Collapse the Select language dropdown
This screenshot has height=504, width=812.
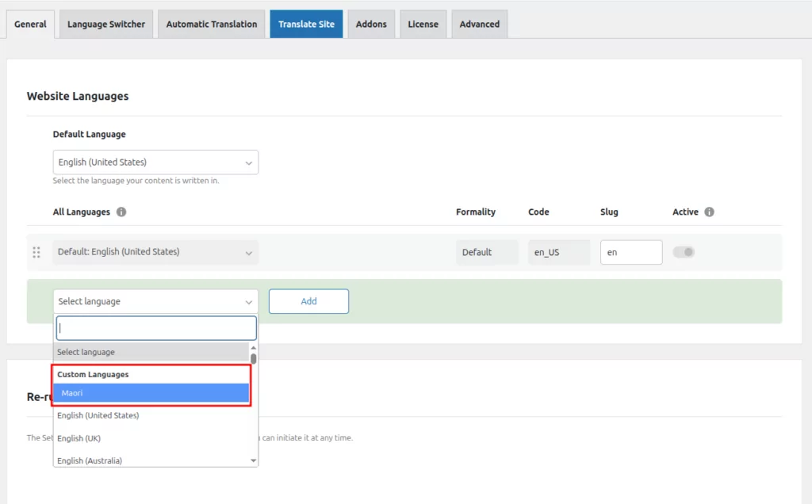coord(155,301)
